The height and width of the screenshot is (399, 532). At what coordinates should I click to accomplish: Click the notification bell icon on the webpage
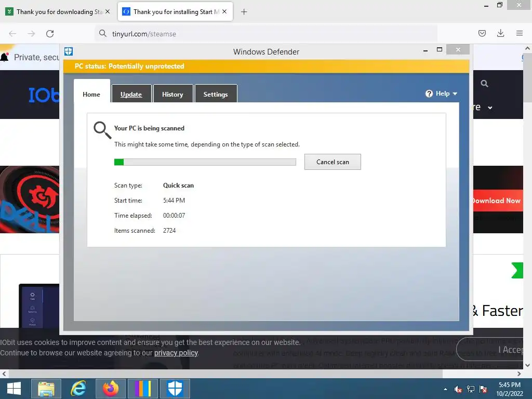4,57
